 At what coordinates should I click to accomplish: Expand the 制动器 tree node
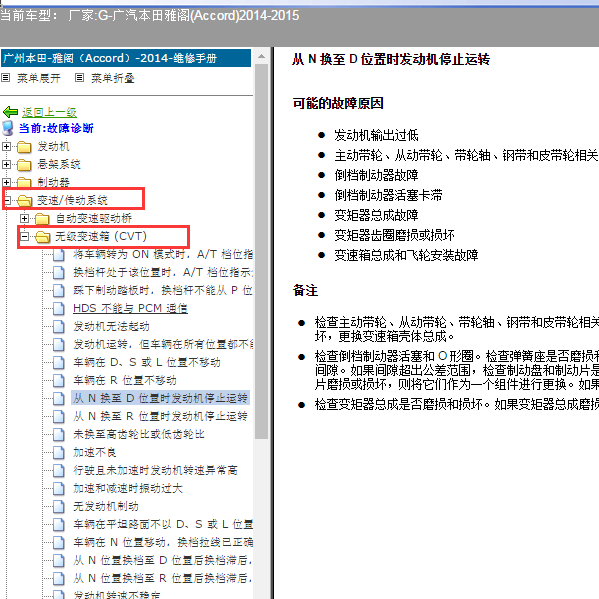(6, 182)
